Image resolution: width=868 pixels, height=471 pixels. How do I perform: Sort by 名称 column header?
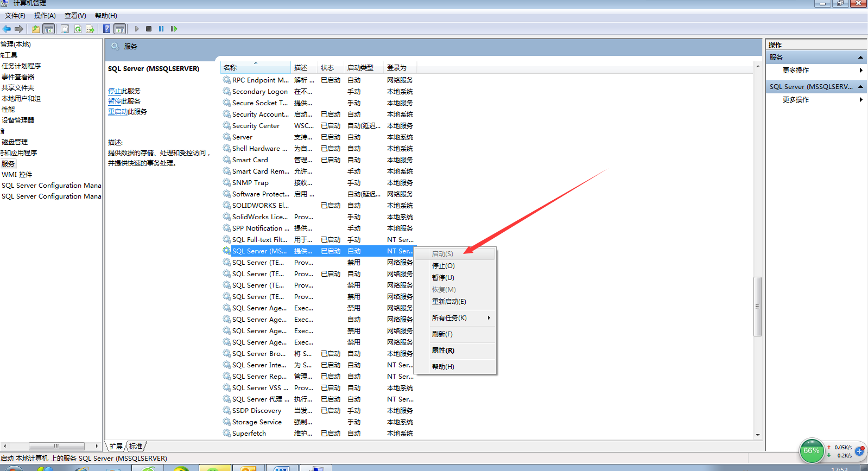(255, 67)
